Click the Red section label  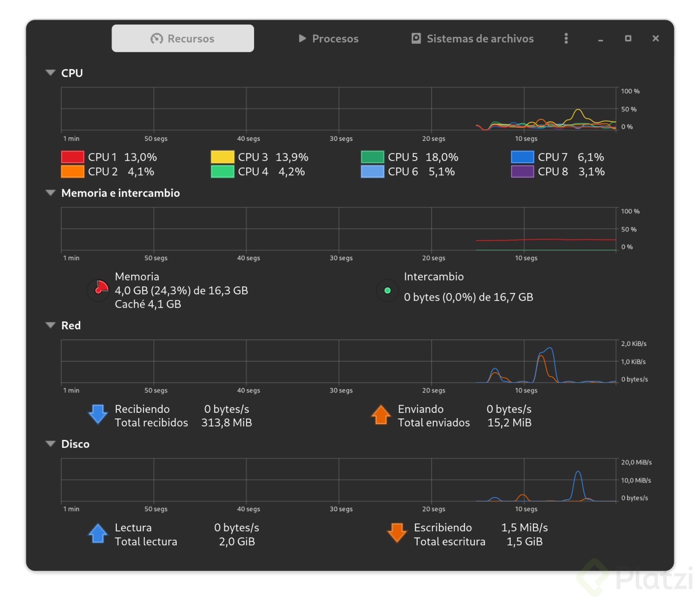[x=71, y=325]
